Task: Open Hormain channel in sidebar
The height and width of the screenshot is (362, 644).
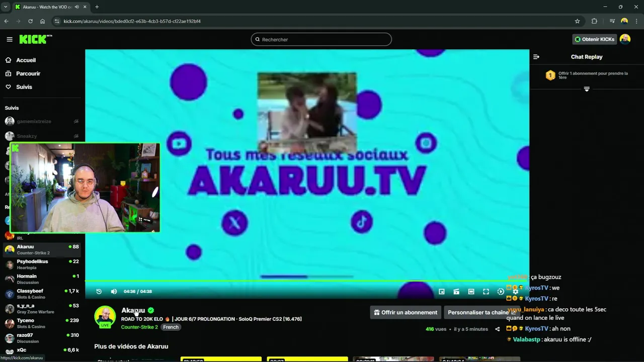Action: 42,279
